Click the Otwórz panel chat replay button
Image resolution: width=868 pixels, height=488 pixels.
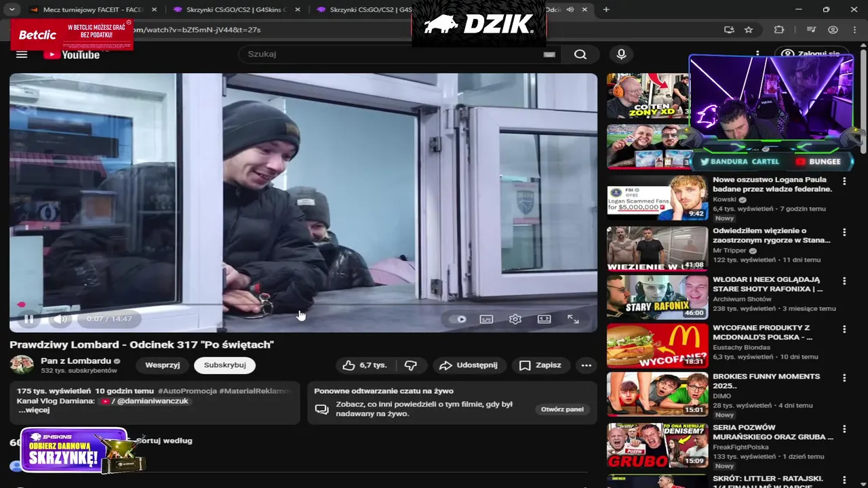pyautogui.click(x=562, y=409)
